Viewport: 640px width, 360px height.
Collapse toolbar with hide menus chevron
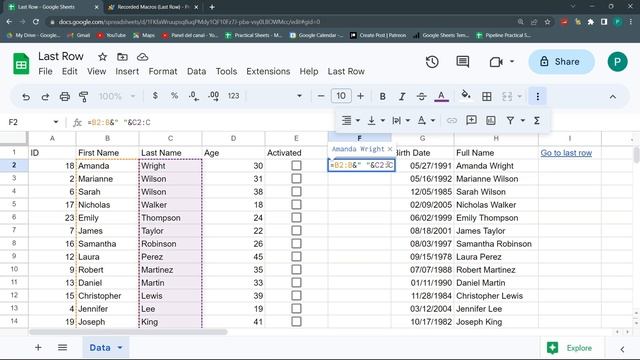coord(613,97)
